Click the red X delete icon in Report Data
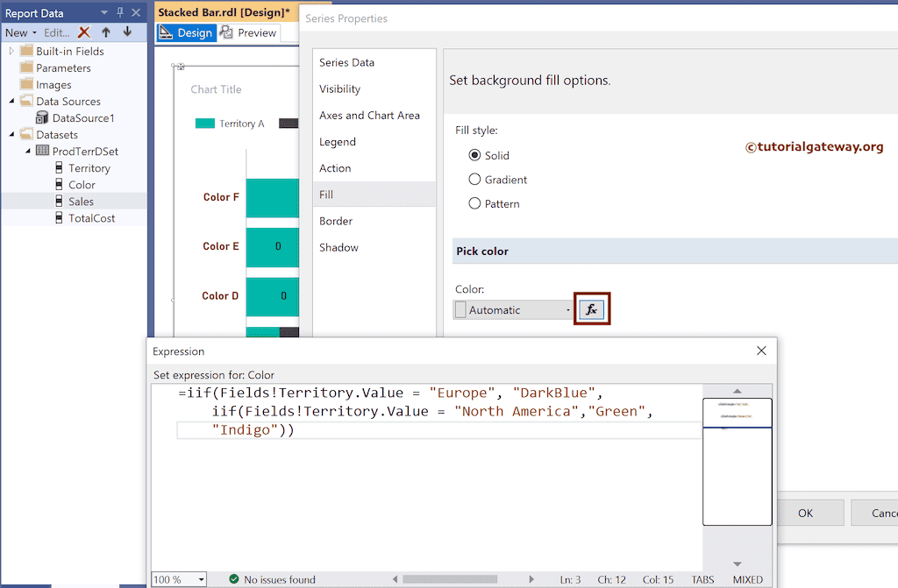 pyautogui.click(x=85, y=32)
